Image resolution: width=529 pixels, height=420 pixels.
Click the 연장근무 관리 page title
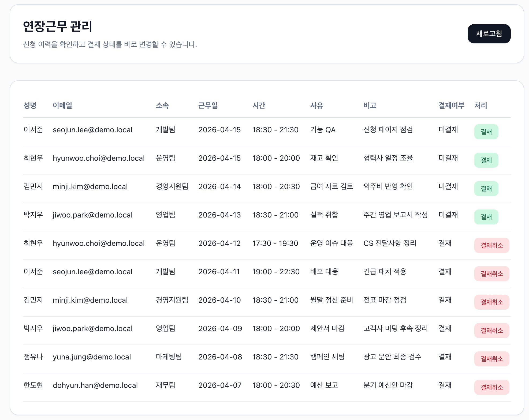(x=58, y=27)
